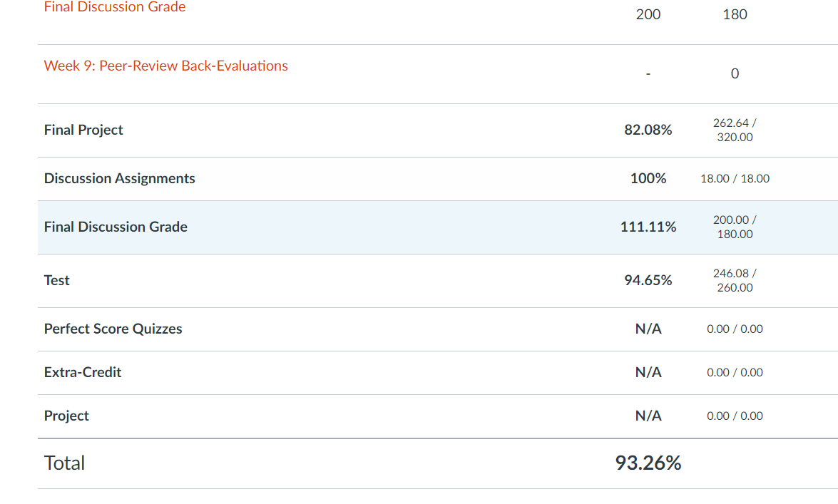Select the Test group label
Screen dimensions: 838x504
tap(57, 280)
